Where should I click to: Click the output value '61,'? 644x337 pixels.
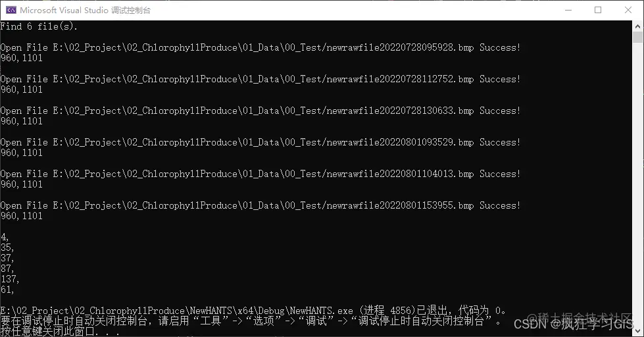(7, 290)
